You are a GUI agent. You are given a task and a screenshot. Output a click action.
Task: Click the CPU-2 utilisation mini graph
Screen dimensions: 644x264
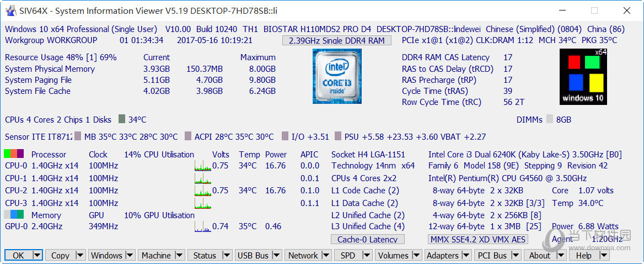[x=203, y=191]
